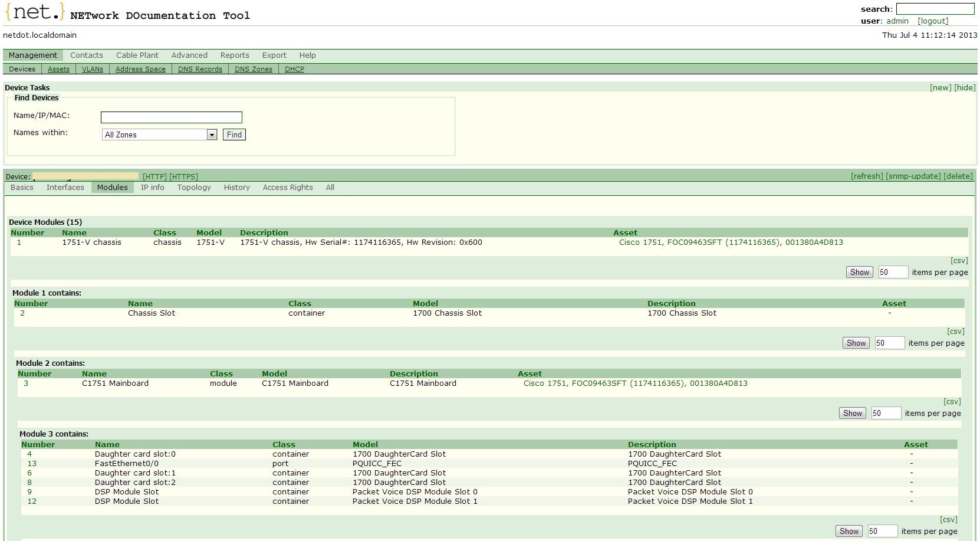The width and height of the screenshot is (980, 541).
Task: Open device via [HTTPS] link
Action: 183,176
